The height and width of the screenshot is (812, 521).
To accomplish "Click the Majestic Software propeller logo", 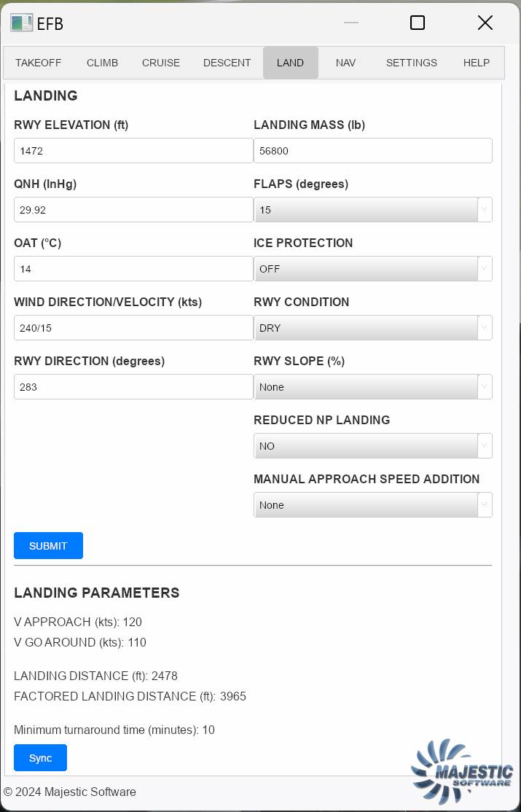I will pyautogui.click(x=462, y=770).
